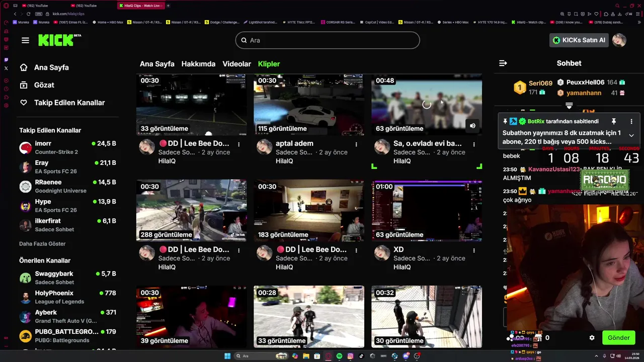This screenshot has height=362, width=644.
Task: Open File Explorer from the taskbar
Action: pyautogui.click(x=306, y=356)
